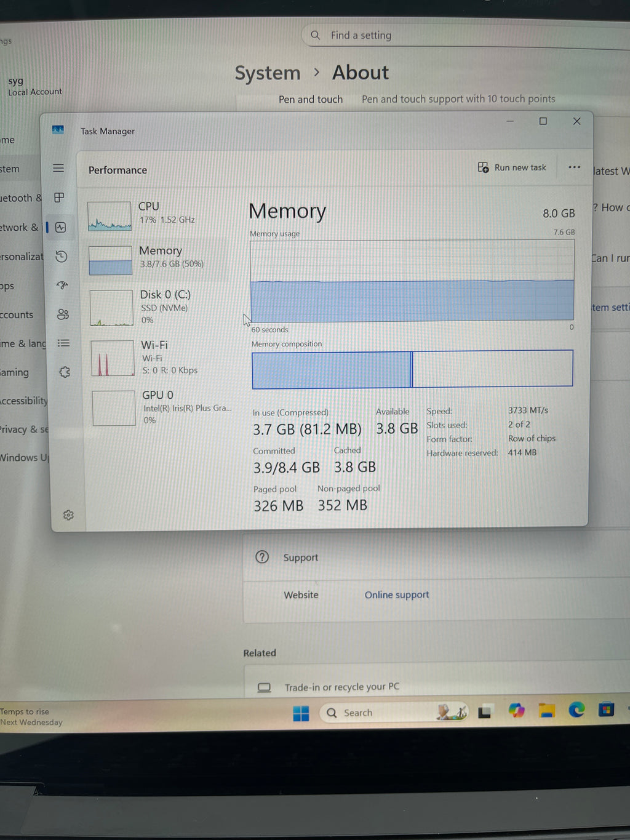630x840 pixels.
Task: Open the Processes page icon
Action: pyautogui.click(x=59, y=198)
